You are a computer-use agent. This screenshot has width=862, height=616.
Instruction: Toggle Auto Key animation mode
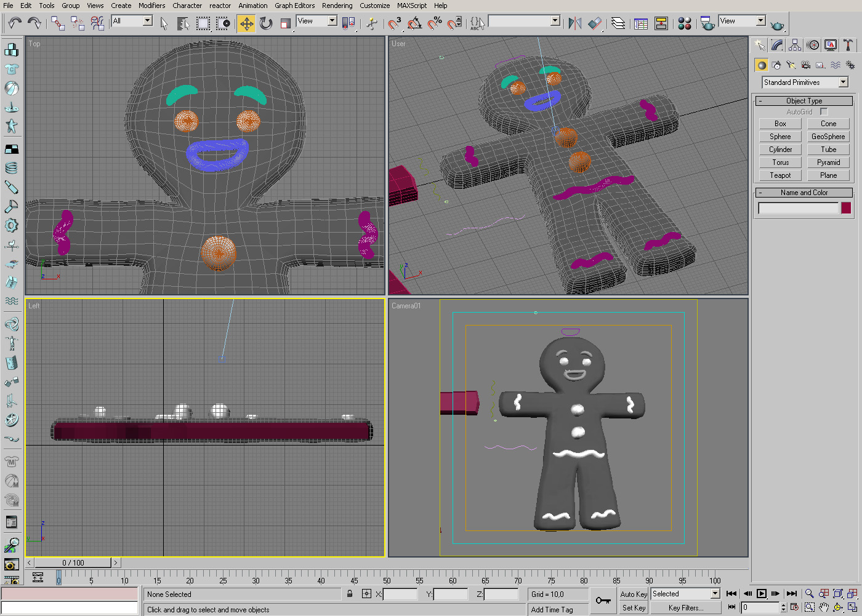[x=634, y=594]
